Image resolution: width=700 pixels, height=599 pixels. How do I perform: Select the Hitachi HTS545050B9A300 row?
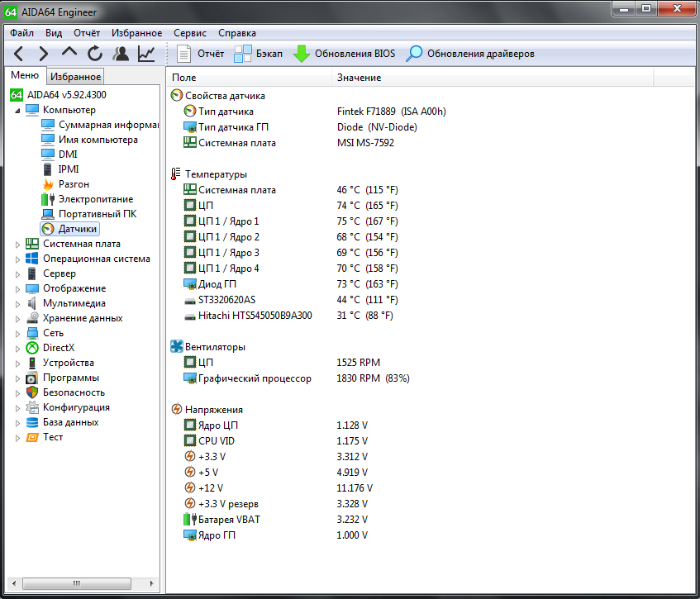(x=289, y=315)
